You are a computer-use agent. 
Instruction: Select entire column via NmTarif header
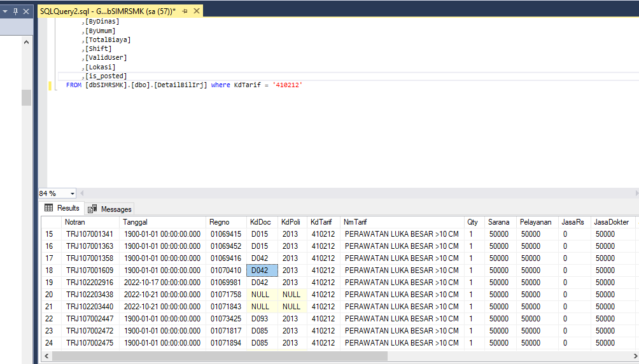pos(355,222)
